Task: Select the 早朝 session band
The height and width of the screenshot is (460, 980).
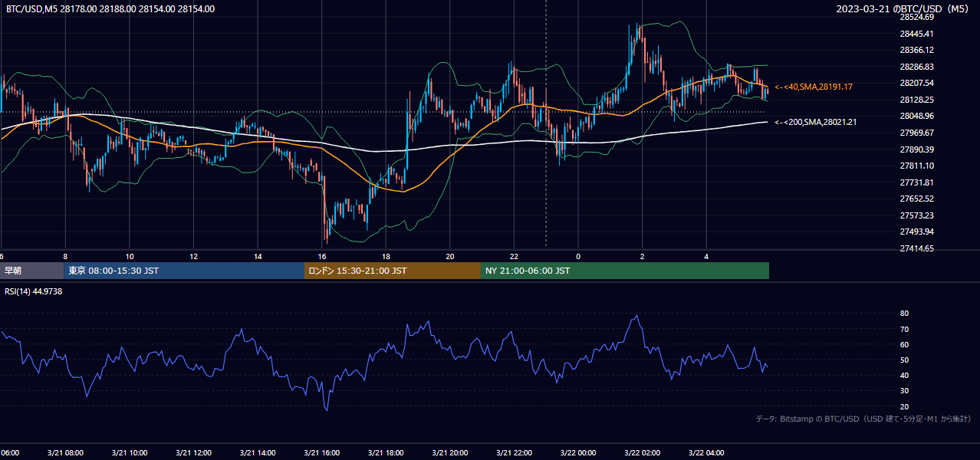Action: pos(32,271)
